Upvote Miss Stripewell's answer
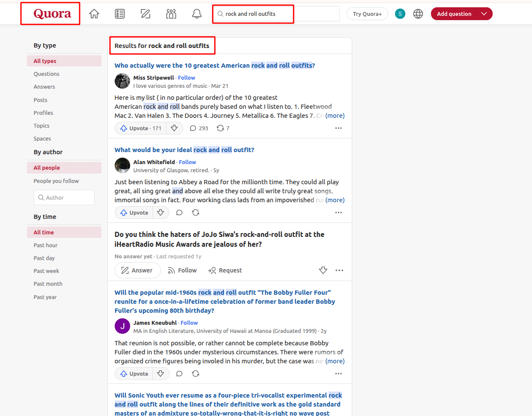Screen dimensions: 532x416 pyautogui.click(x=141, y=128)
